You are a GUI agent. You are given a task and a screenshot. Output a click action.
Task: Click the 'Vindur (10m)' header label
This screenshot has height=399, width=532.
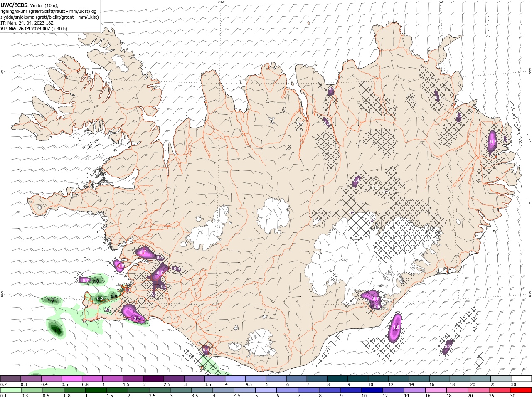pos(44,5)
